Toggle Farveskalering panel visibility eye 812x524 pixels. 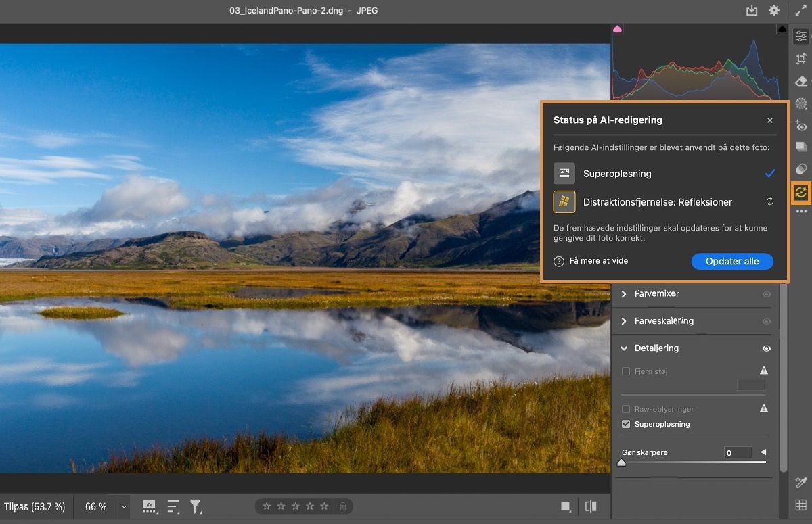[767, 321]
